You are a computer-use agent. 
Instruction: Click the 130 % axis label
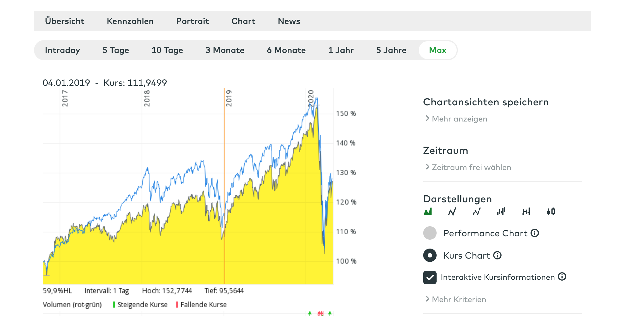(x=346, y=172)
